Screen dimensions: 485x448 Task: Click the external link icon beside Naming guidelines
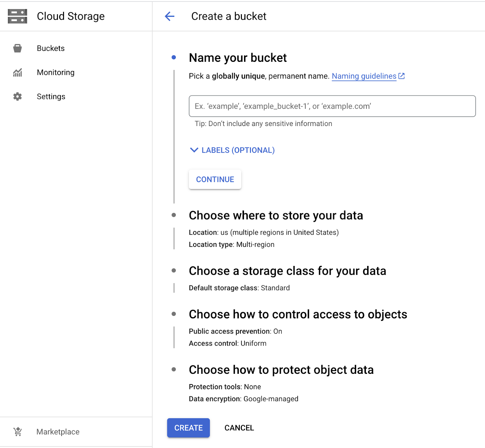tap(402, 76)
